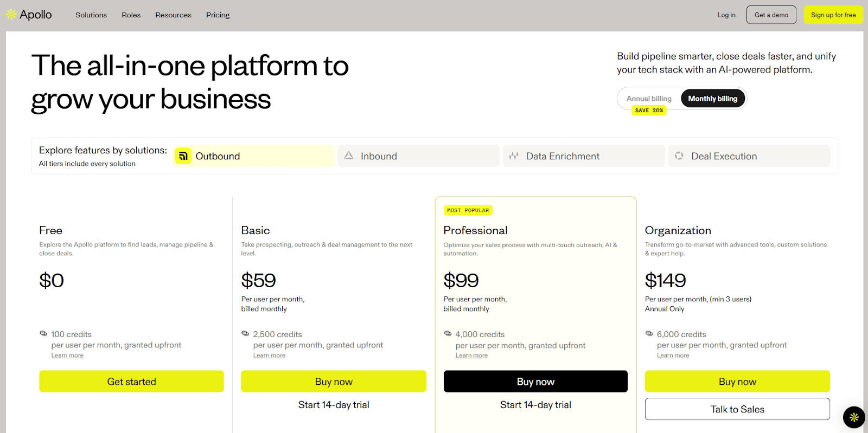868x433 pixels.
Task: Open the Solutions menu
Action: [x=91, y=15]
